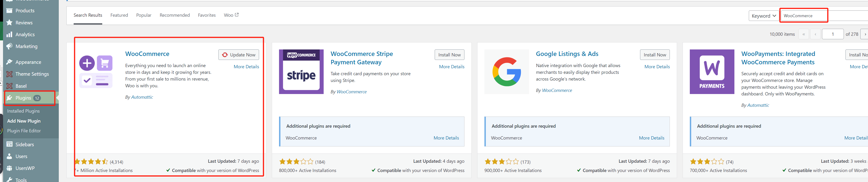Click the current page number field
Viewport: 868px width, 182px height.
[833, 34]
